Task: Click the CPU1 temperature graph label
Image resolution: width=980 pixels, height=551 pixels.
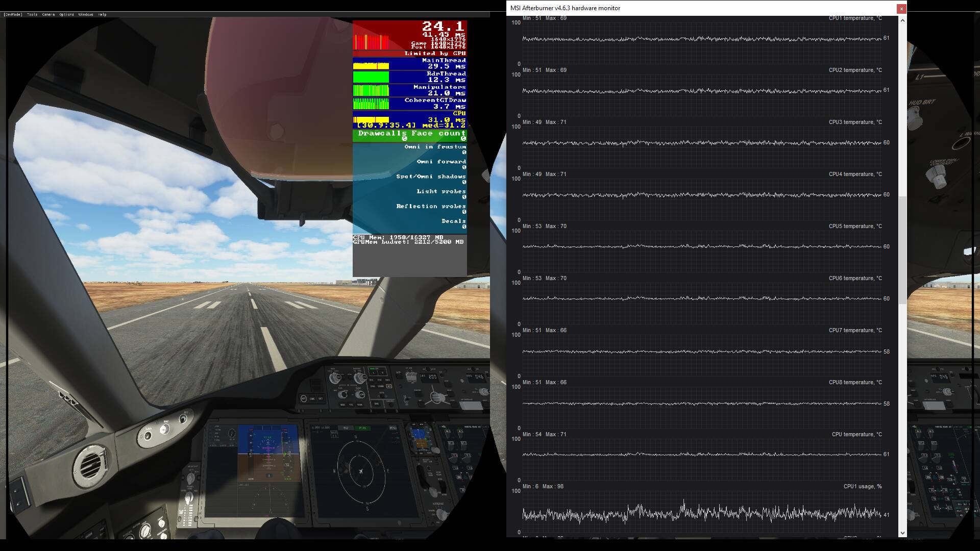Action: [x=855, y=18]
